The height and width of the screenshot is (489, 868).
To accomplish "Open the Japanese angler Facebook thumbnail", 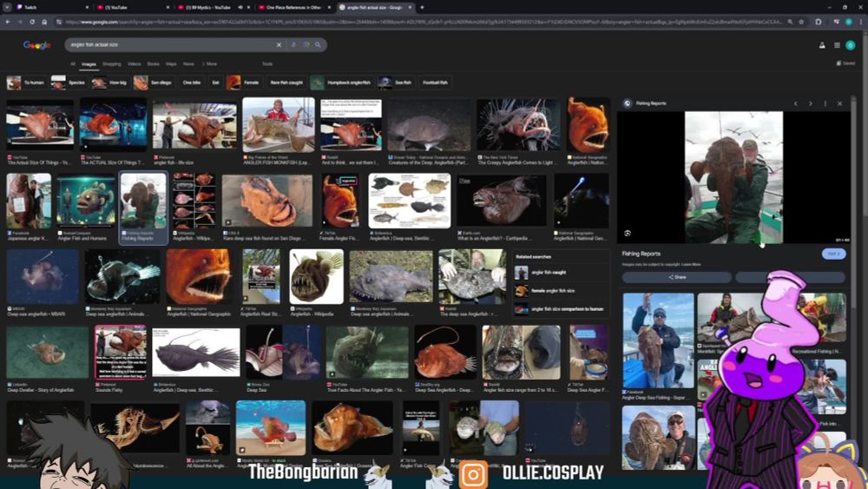I will (x=29, y=201).
